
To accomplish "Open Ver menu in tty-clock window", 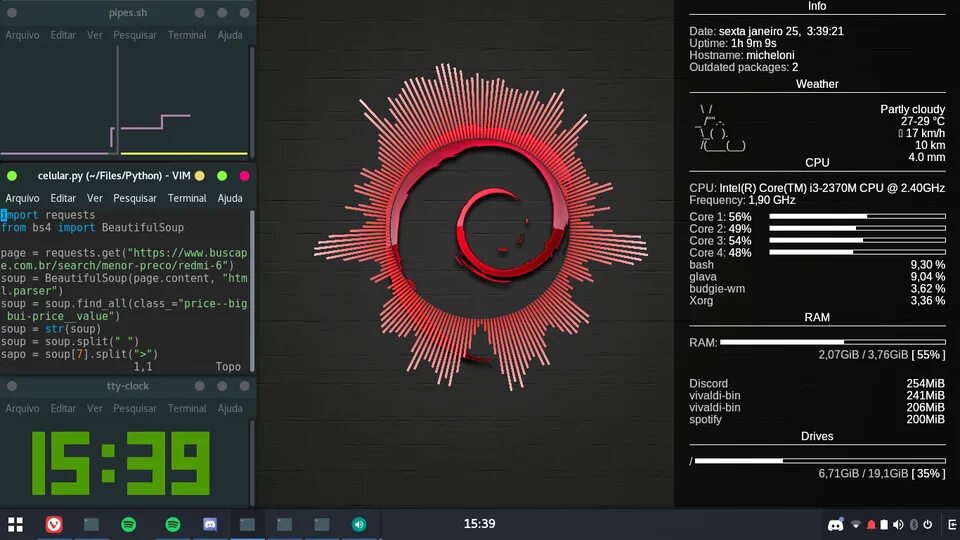I will pos(94,408).
